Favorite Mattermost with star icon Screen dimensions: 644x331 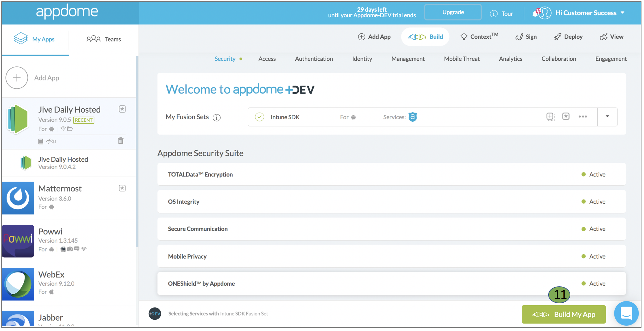(122, 188)
